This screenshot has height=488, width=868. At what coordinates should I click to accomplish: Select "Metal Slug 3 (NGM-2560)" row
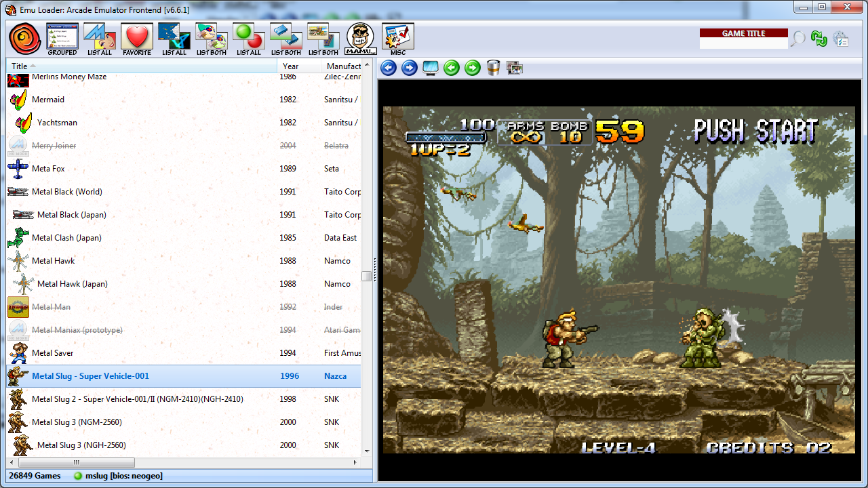pos(184,422)
